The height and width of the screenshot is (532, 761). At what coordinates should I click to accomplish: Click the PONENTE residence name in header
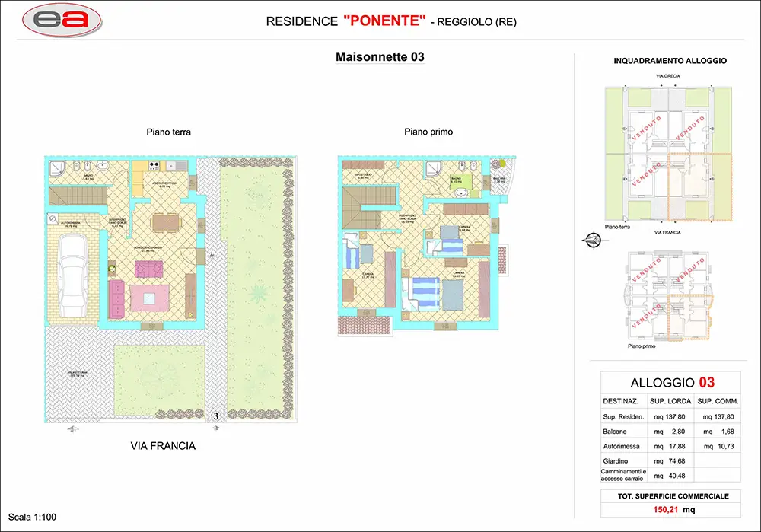coord(384,21)
